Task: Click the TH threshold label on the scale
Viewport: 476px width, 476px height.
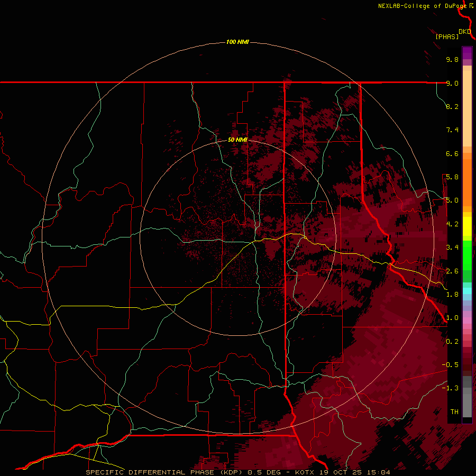Action: (454, 412)
